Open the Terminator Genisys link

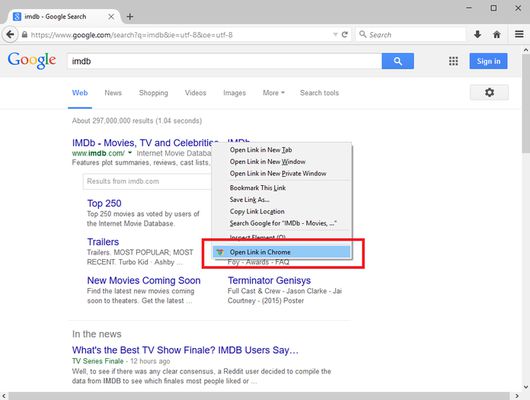point(269,280)
